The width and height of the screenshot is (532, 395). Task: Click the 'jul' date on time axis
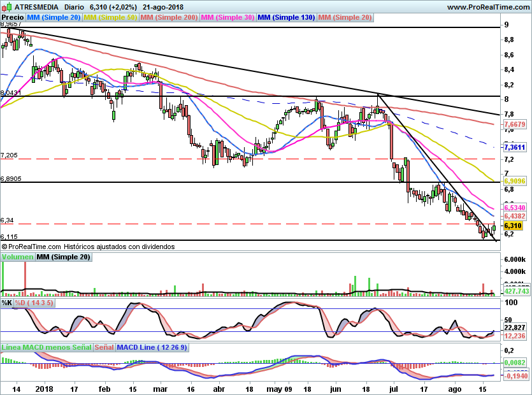[x=396, y=388]
